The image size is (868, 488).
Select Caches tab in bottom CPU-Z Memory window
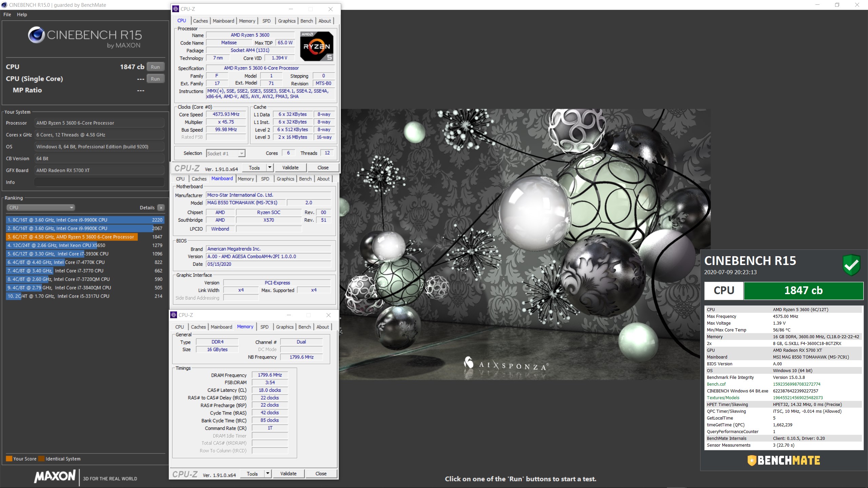pyautogui.click(x=198, y=327)
